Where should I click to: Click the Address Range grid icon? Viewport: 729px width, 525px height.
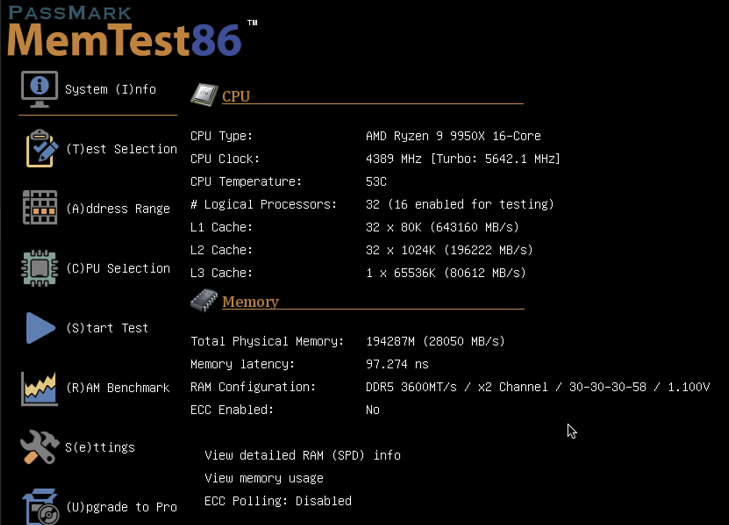(40, 207)
